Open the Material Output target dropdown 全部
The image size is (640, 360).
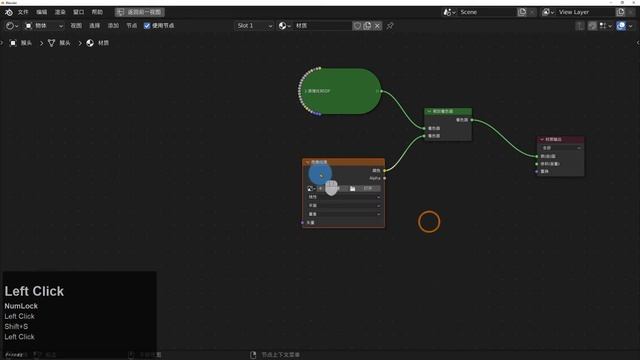click(560, 148)
